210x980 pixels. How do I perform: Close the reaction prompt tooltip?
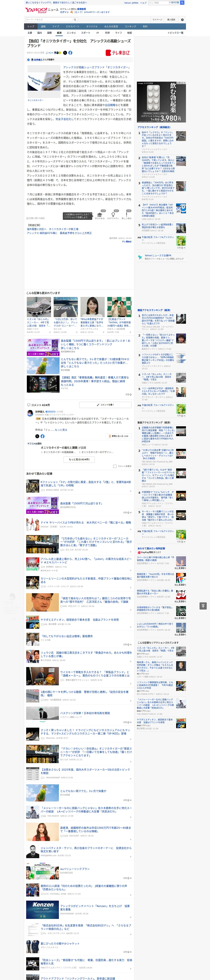tap(91, 214)
